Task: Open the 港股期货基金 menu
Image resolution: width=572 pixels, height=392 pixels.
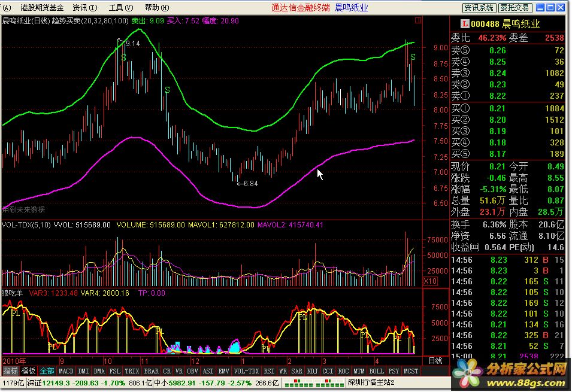Action: 42,8
